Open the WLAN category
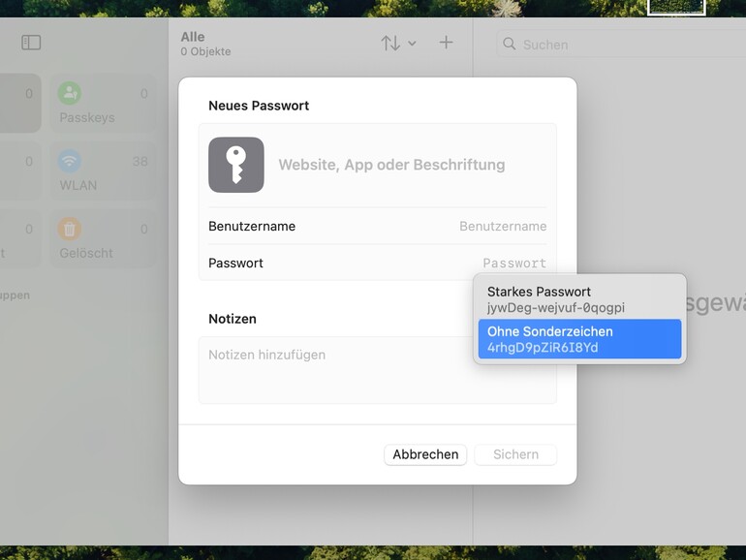The height and width of the screenshot is (560, 746). (104, 171)
